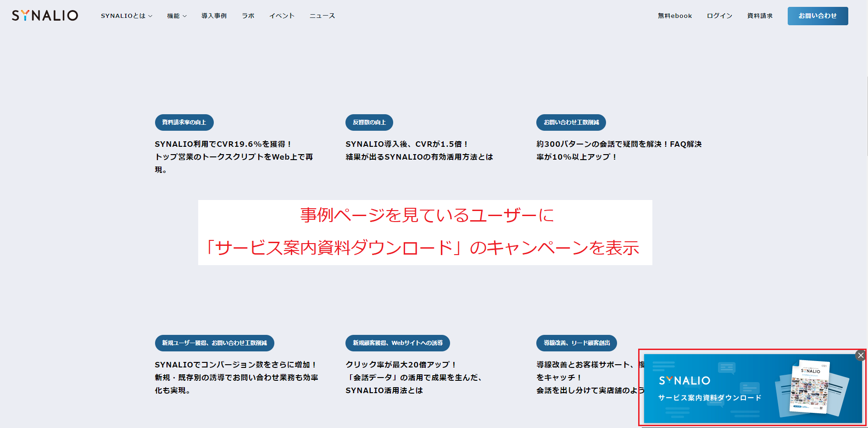
Task: Select the 導線改善、リード顧客創出 tag
Action: click(x=577, y=343)
